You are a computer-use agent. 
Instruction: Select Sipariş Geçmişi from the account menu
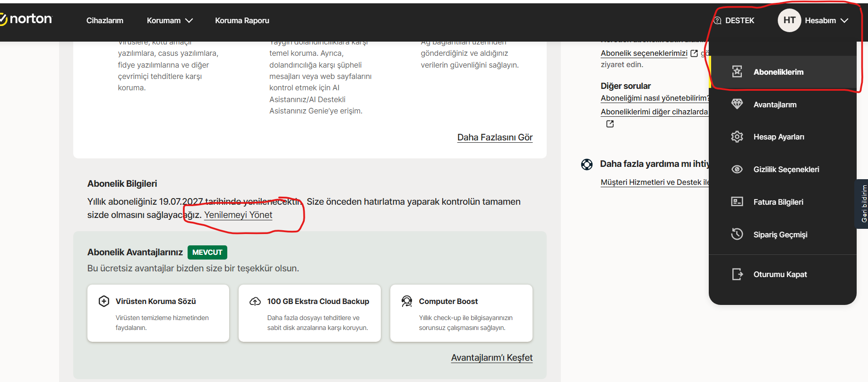[782, 234]
